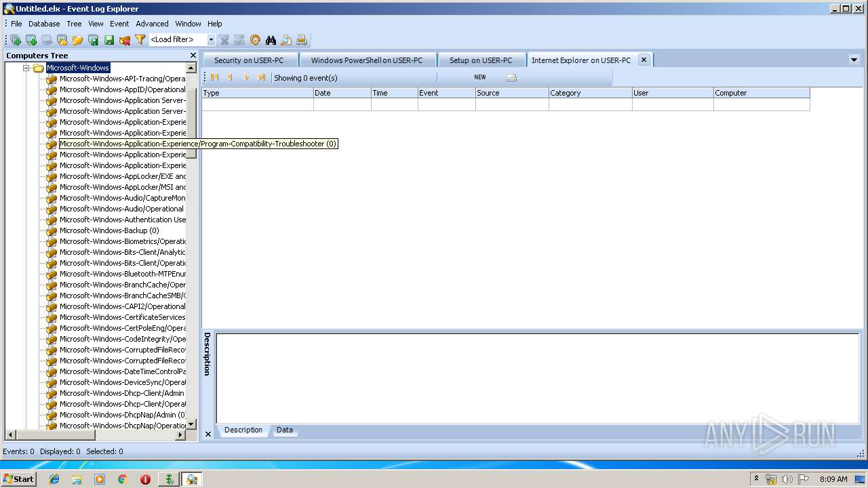Click the Open log folder icon
Image resolution: width=868 pixels, height=488 pixels.
[62, 40]
